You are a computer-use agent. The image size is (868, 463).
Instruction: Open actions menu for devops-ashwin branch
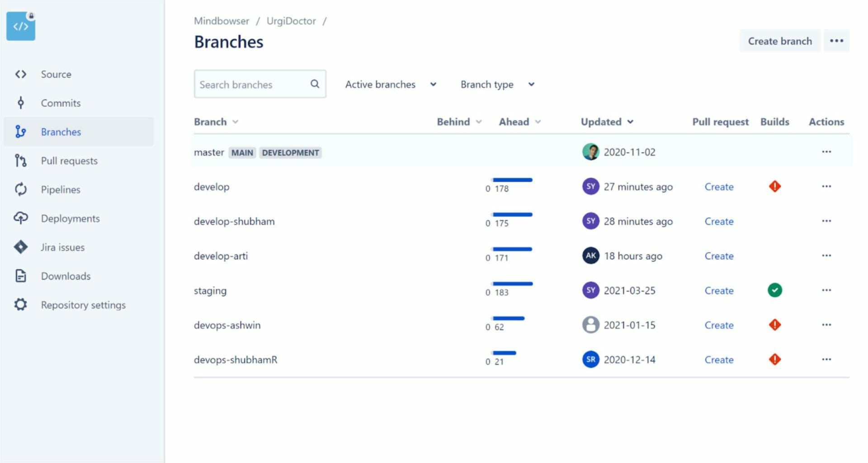(x=826, y=325)
